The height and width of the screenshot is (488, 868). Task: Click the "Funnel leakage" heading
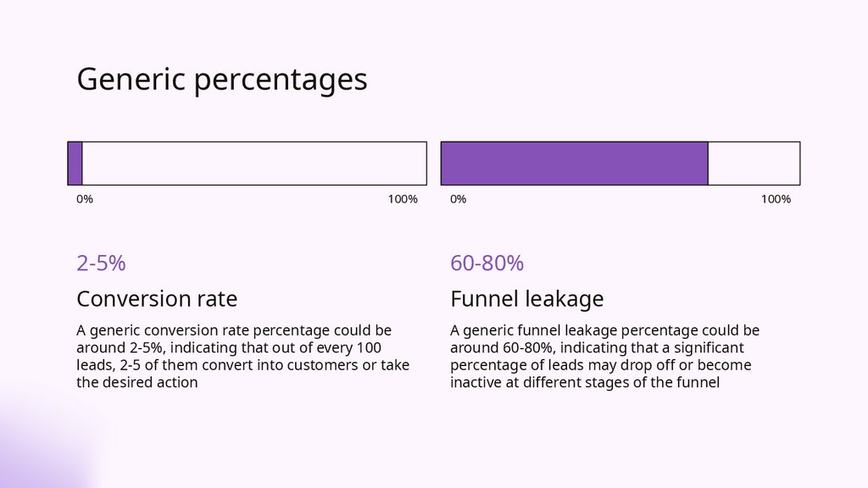[526, 299]
